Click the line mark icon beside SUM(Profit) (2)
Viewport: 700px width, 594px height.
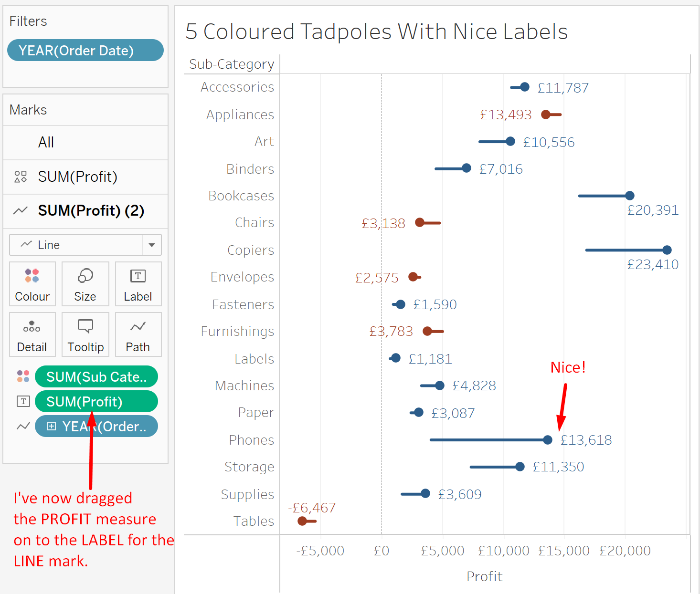[20, 211]
